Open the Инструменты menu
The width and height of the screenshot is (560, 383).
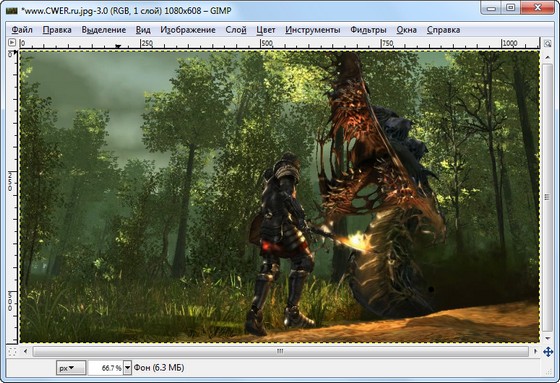(x=312, y=30)
